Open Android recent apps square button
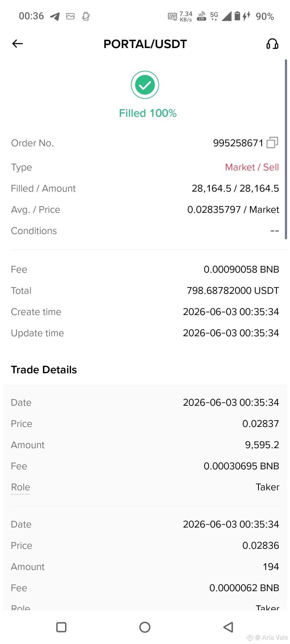 [x=61, y=627]
